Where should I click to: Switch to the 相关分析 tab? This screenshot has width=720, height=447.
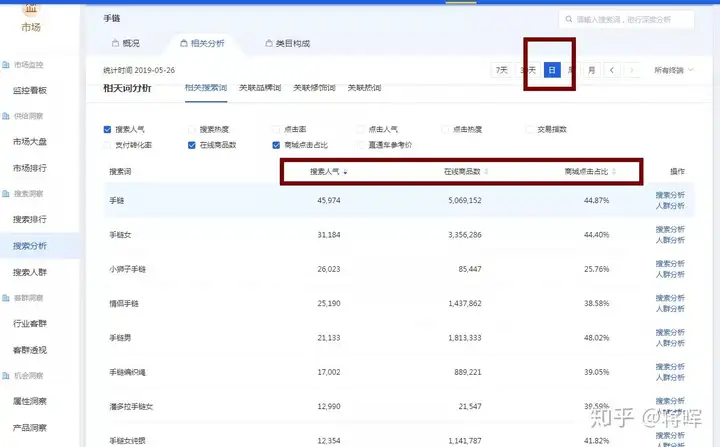[x=202, y=43]
